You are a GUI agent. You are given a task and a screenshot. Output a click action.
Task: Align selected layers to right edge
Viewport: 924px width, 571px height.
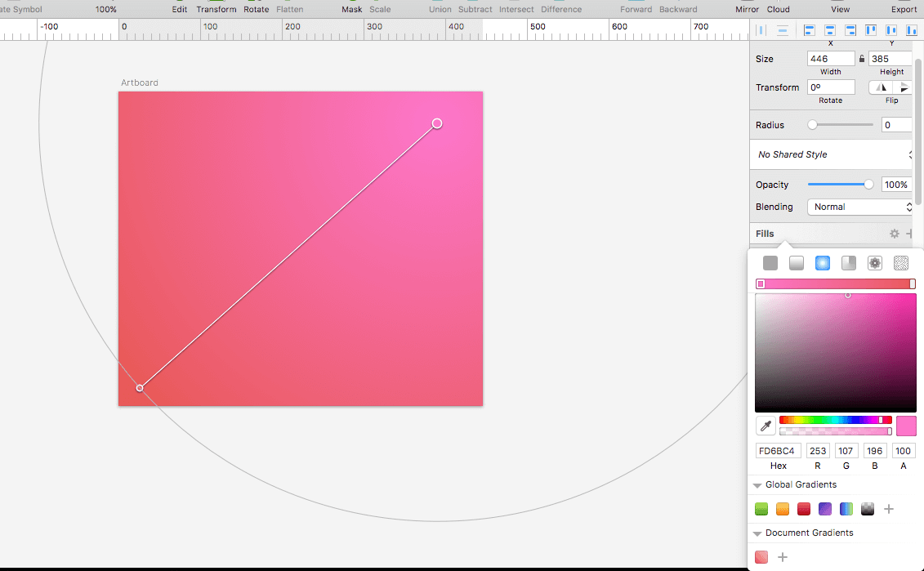coord(850,30)
